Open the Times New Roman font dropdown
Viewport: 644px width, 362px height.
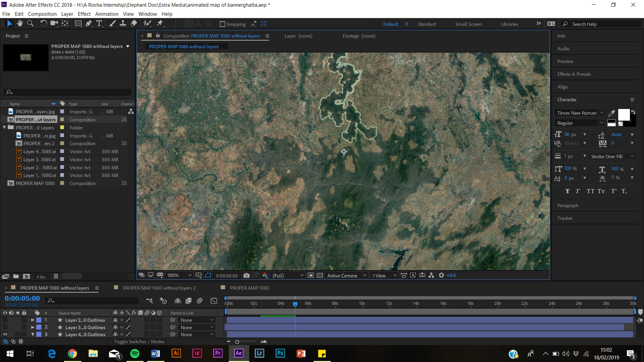coord(602,113)
